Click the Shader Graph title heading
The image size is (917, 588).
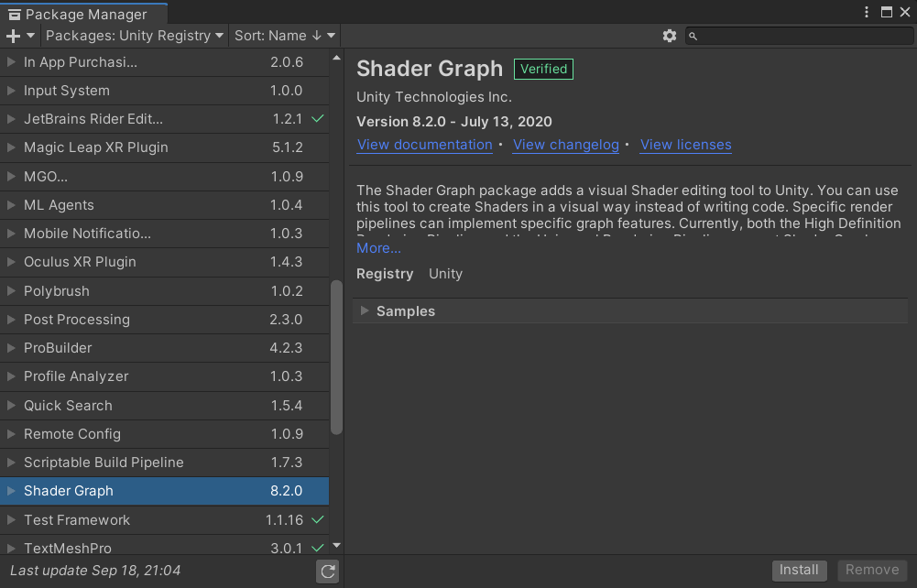[430, 69]
